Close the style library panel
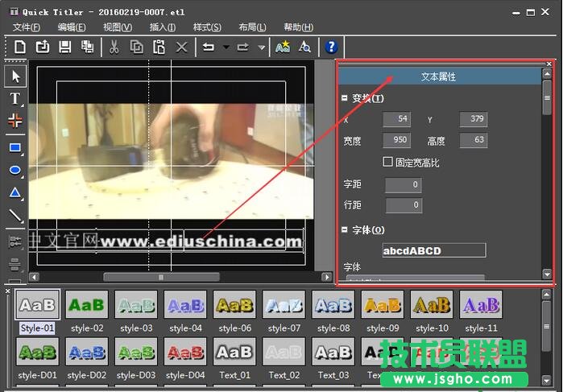 (7, 291)
